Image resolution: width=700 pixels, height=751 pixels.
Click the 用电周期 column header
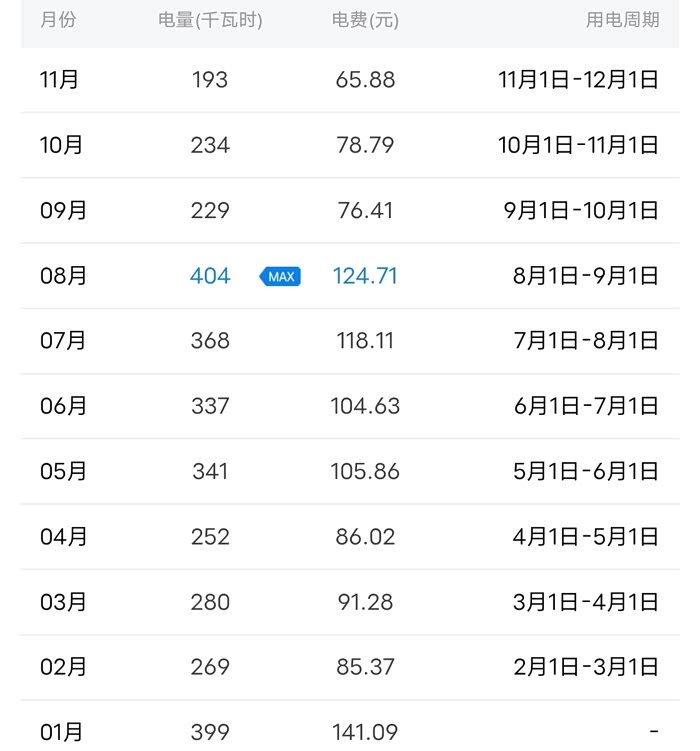[622, 20]
